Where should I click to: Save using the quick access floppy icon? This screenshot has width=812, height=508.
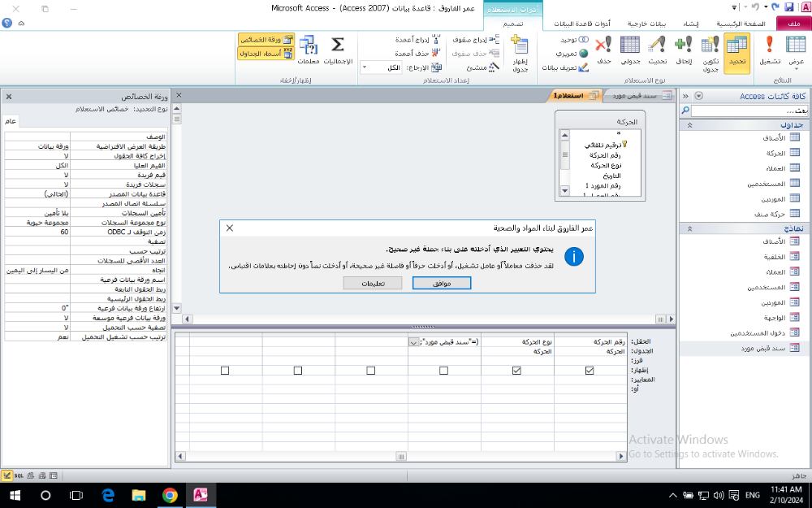click(788, 7)
